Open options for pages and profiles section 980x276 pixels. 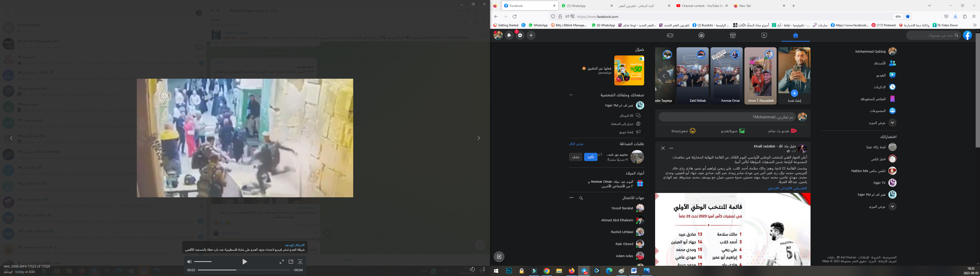pyautogui.click(x=571, y=95)
